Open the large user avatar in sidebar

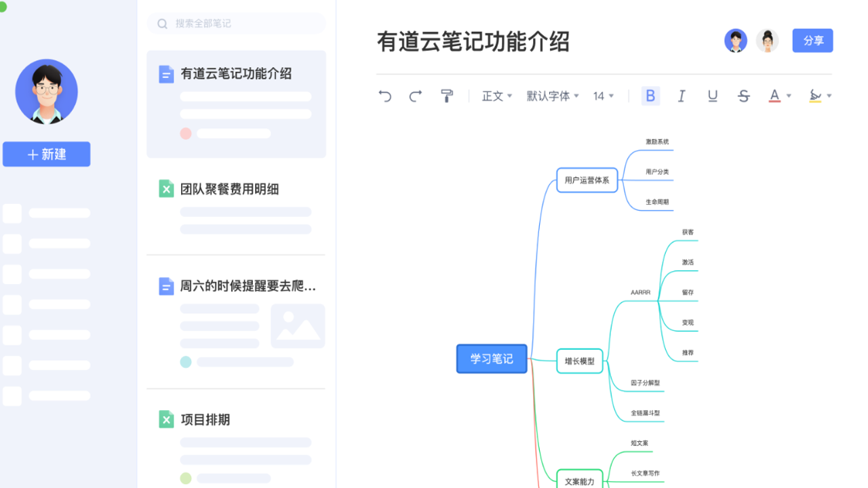click(47, 91)
